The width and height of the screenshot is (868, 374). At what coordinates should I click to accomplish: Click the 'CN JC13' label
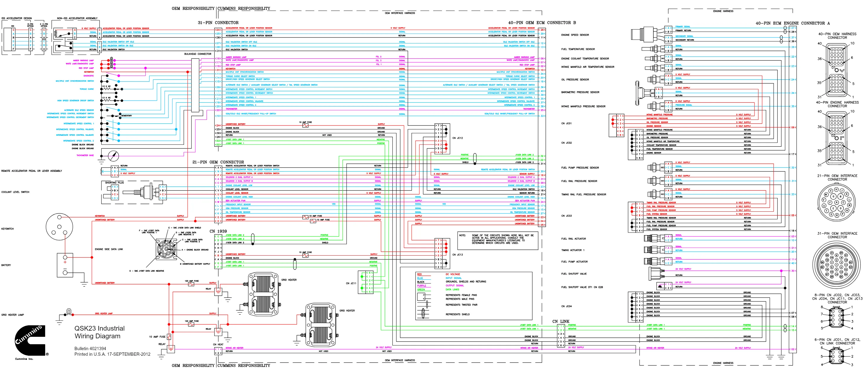[x=457, y=254]
